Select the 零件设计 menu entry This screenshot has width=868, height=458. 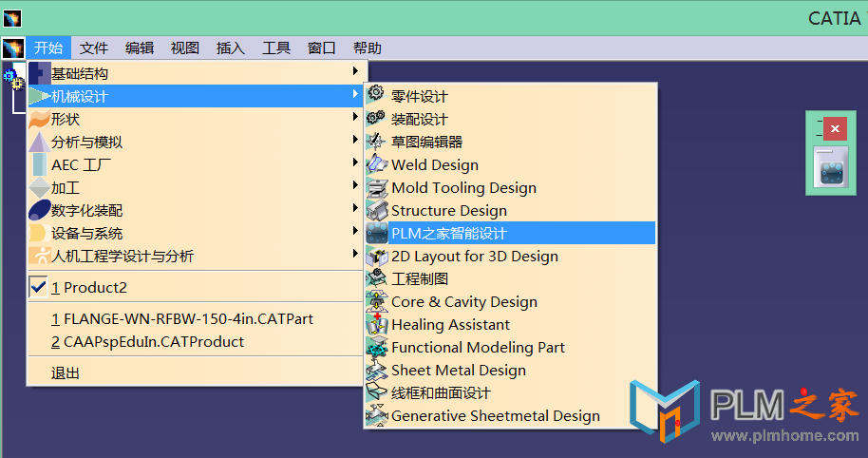pyautogui.click(x=510, y=96)
